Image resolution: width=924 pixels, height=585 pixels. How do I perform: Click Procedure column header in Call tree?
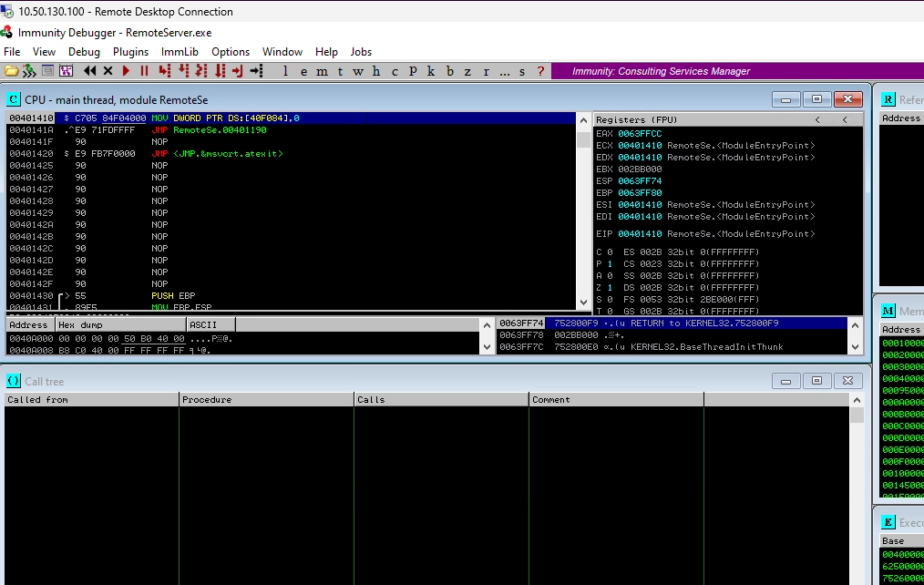266,399
